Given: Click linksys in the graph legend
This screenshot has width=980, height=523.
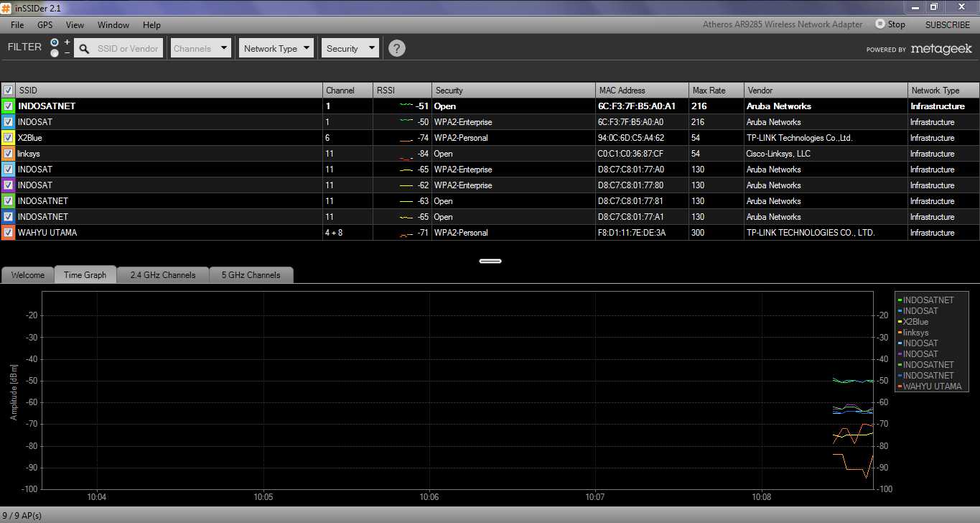Looking at the screenshot, I should tap(915, 333).
